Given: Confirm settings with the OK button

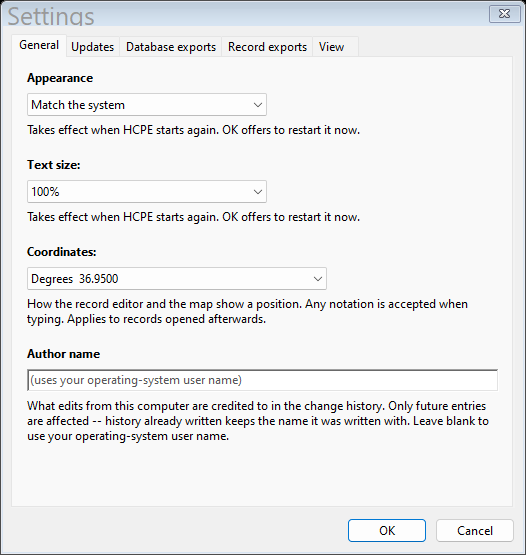Looking at the screenshot, I should (x=387, y=531).
